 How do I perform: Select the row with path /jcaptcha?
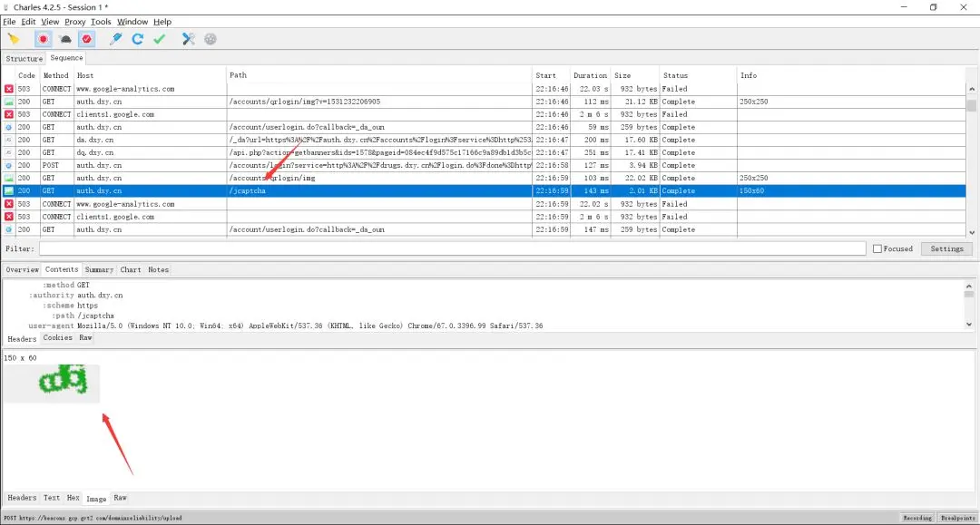(x=485, y=190)
